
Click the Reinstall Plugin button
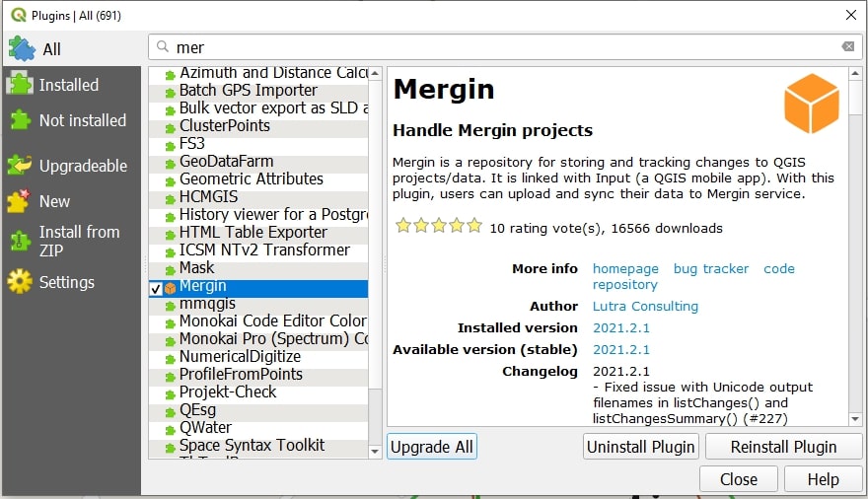coord(783,447)
